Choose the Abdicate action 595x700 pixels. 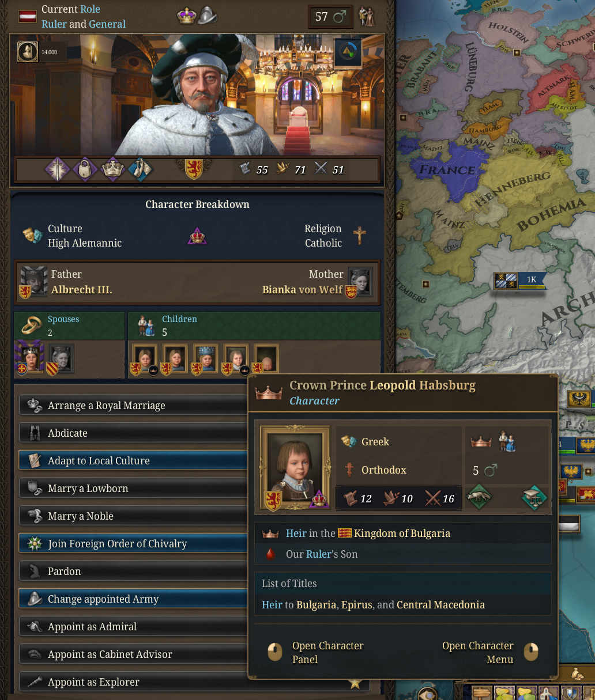pyautogui.click(x=133, y=433)
